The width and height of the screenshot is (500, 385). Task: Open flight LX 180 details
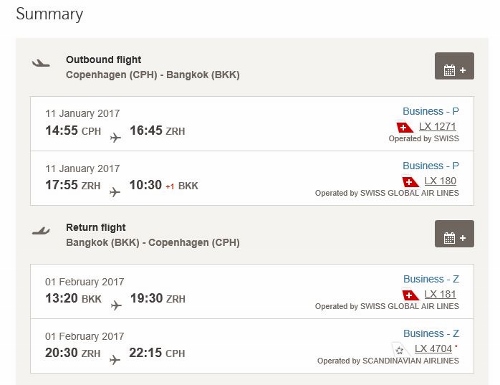click(440, 181)
